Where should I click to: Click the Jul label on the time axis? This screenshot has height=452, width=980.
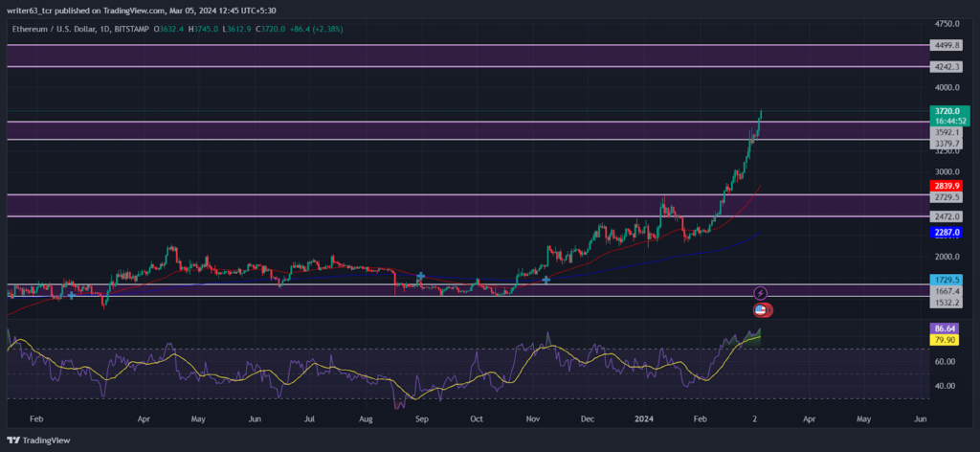pyautogui.click(x=310, y=417)
